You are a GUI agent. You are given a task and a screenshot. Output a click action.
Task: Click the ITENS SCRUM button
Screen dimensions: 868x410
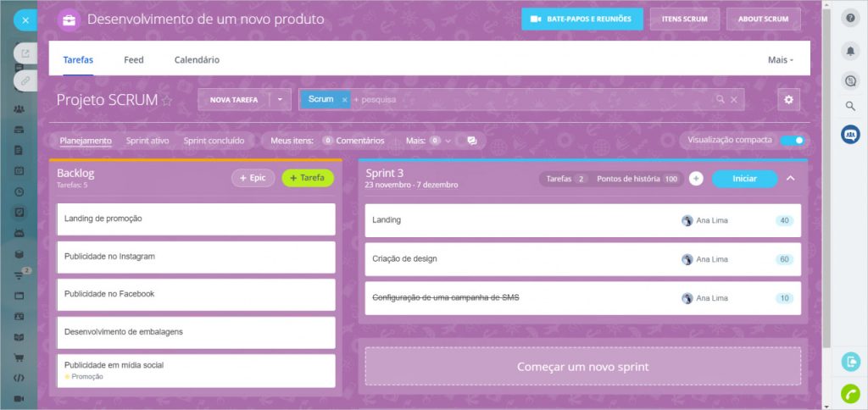(x=684, y=19)
